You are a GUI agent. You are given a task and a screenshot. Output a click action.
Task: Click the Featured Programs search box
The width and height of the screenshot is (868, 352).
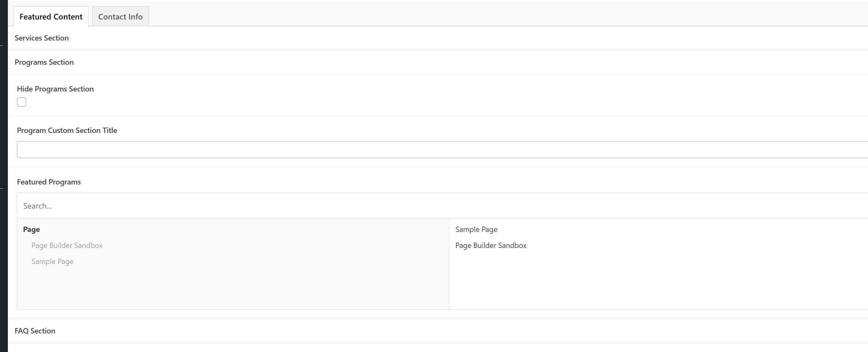point(438,206)
